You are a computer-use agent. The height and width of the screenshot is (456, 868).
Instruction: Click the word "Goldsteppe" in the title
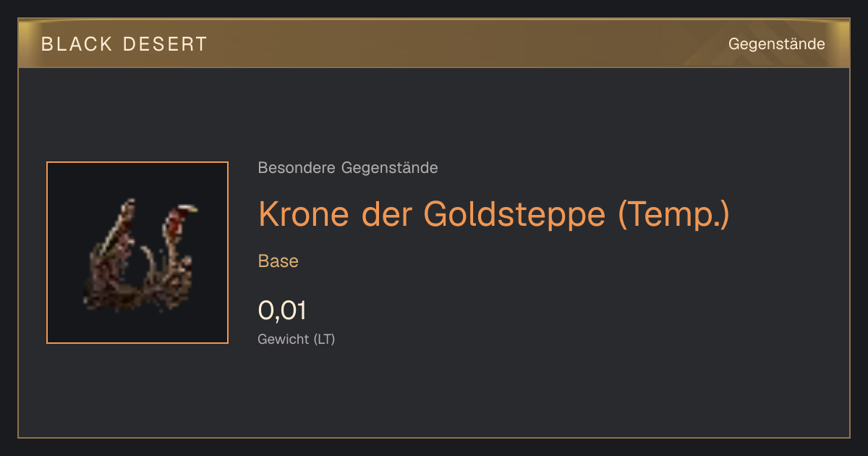[515, 214]
